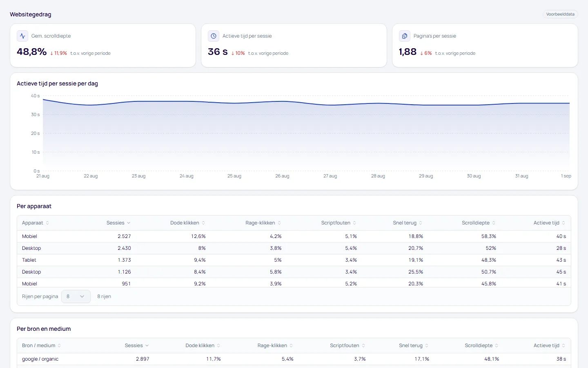Sort device table by Rage-klikken
The height and width of the screenshot is (368, 588).
tap(263, 223)
